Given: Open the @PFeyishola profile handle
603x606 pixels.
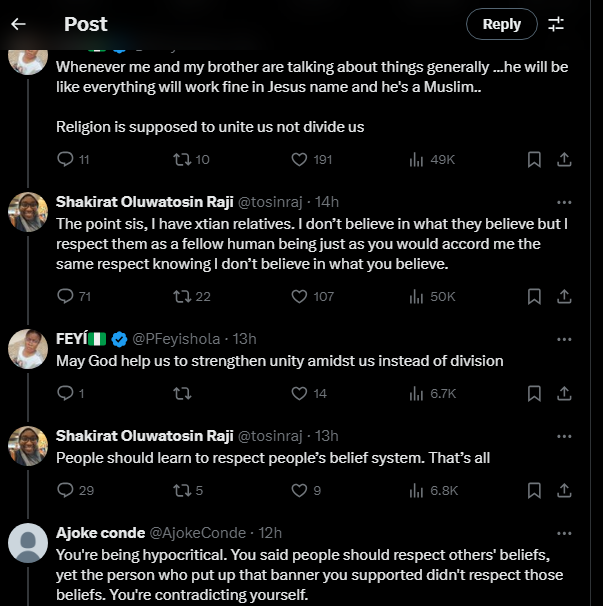Looking at the screenshot, I should point(181,338).
